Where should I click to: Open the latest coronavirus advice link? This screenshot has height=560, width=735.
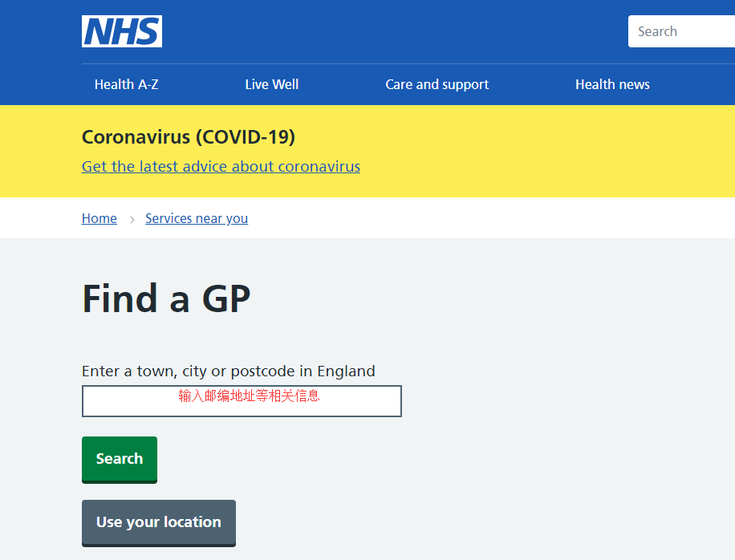[221, 167]
